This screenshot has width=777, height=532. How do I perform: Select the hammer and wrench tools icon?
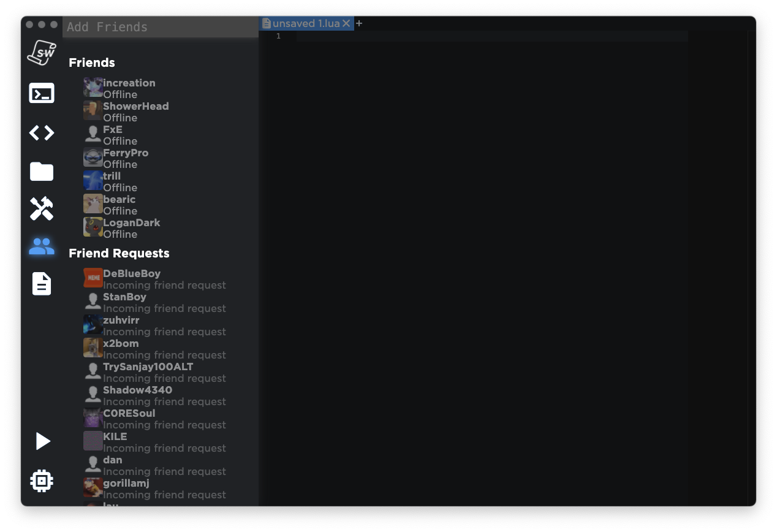(42, 209)
